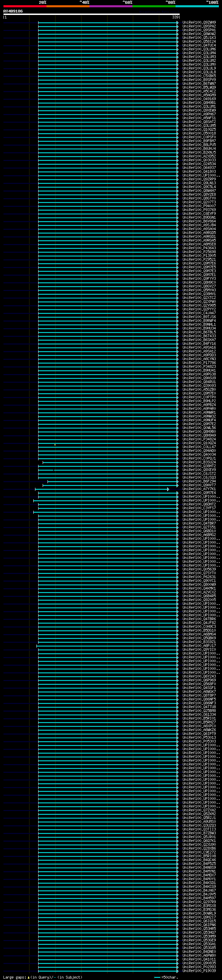Select hit UniRef100_A9PH67
The height and width of the screenshot is (980, 222).
click(199, 114)
